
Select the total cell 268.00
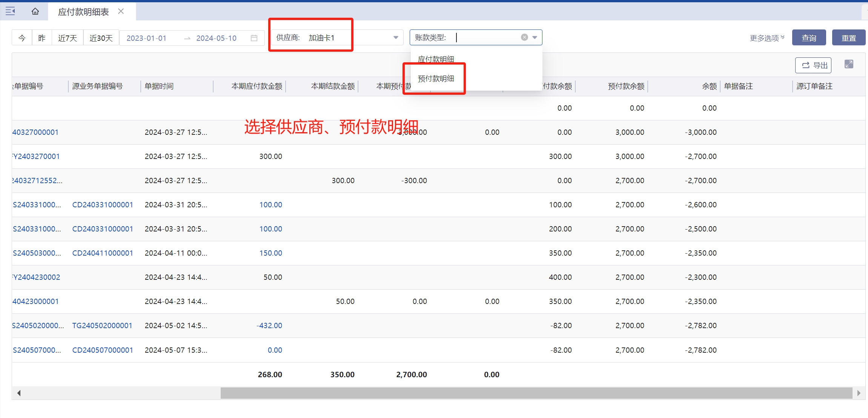click(270, 375)
